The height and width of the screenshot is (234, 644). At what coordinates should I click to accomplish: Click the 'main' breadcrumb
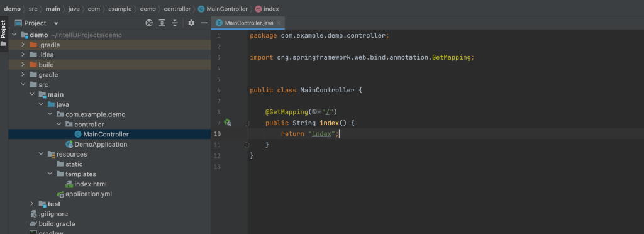click(53, 9)
